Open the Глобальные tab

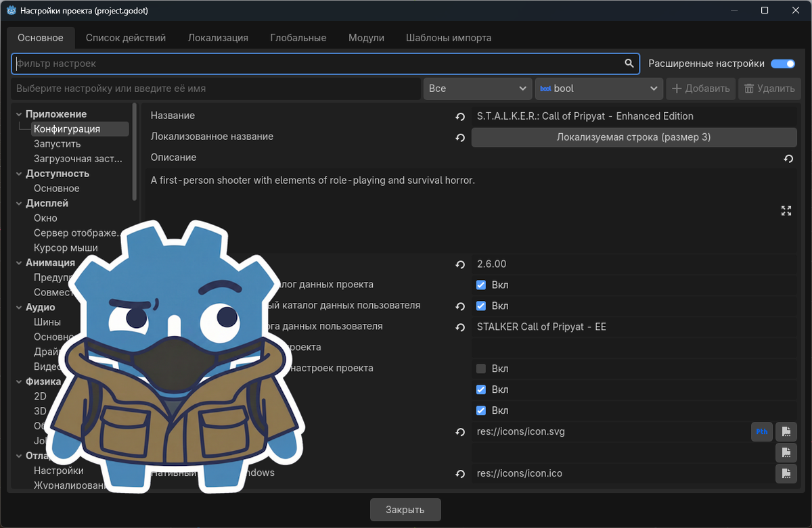(298, 38)
